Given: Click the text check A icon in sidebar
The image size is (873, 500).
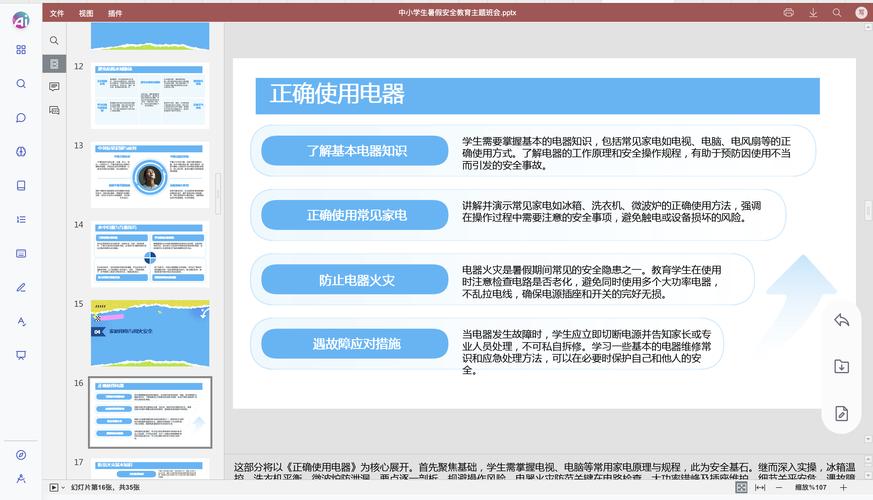Looking at the screenshot, I should pyautogui.click(x=21, y=321).
